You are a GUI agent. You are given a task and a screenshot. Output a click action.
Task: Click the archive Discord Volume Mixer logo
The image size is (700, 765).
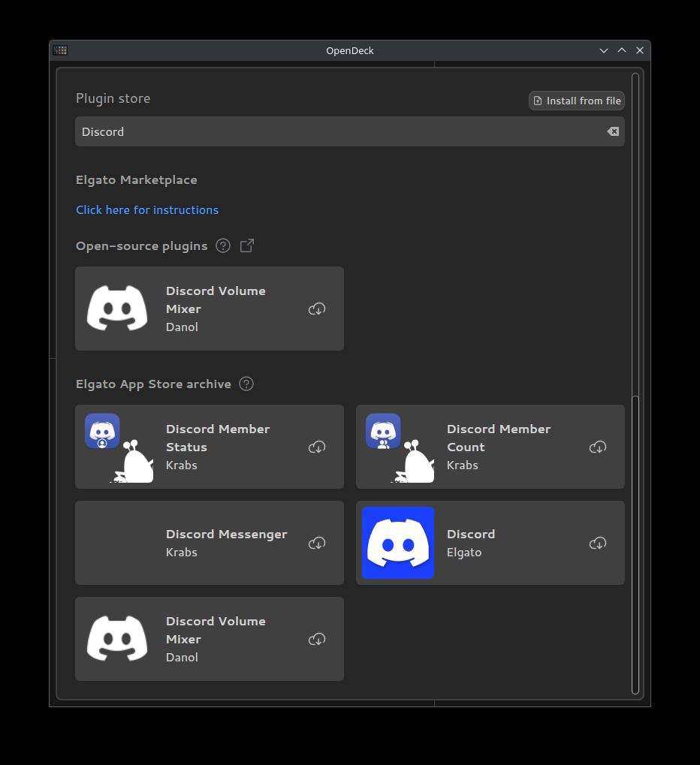click(x=117, y=639)
